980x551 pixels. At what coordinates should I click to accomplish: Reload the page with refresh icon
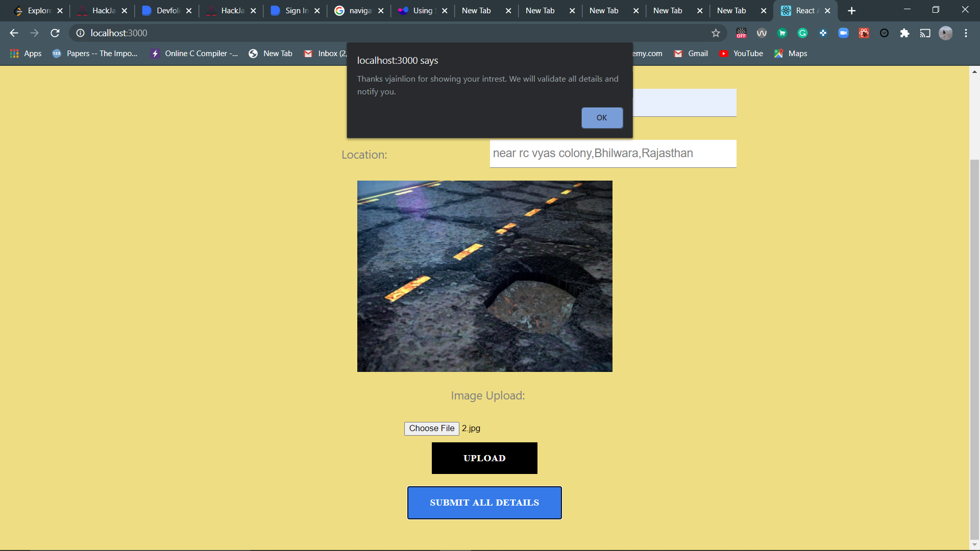point(55,33)
